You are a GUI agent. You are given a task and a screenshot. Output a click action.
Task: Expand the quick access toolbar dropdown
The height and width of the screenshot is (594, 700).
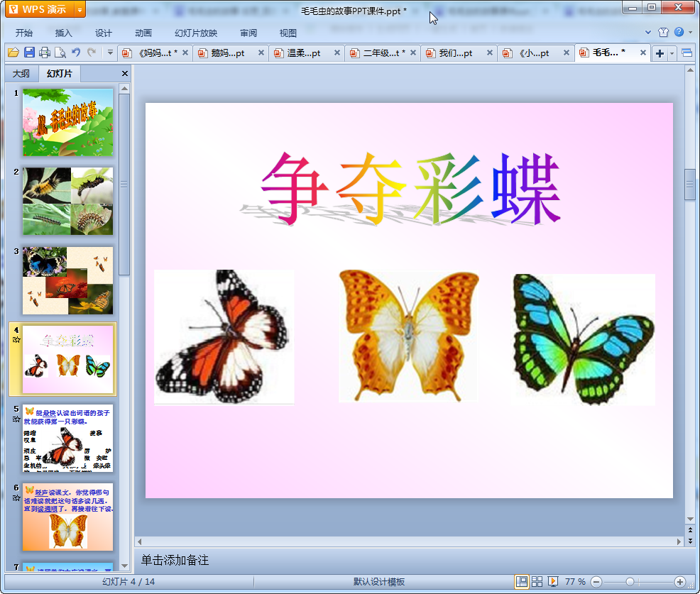tap(110, 53)
